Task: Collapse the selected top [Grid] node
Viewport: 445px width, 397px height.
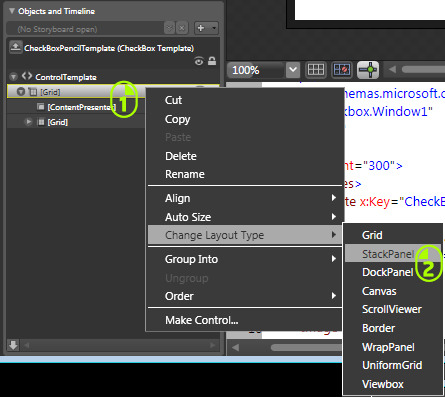Action: (x=21, y=91)
